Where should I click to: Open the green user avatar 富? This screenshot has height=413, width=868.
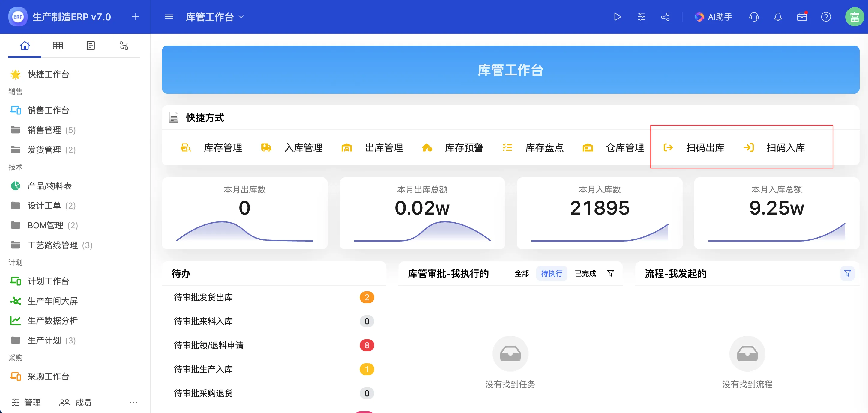(854, 17)
